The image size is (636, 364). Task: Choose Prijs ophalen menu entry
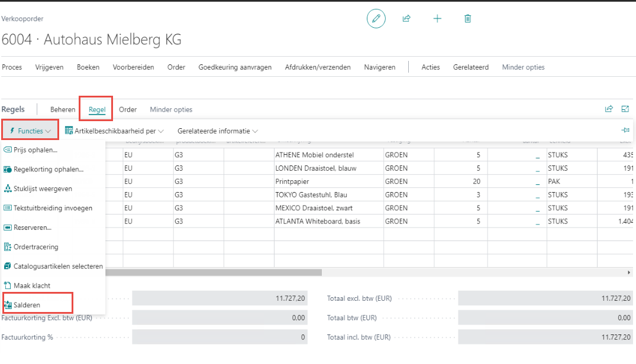[35, 150]
